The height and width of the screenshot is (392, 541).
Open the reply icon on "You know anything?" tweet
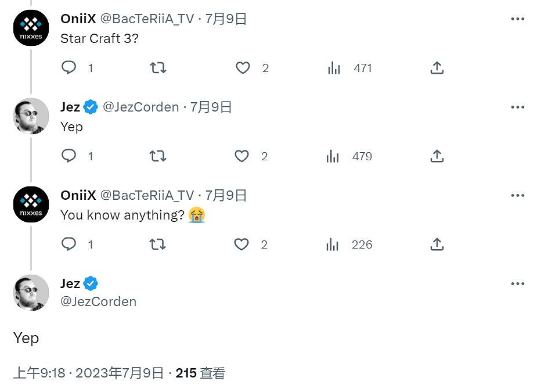[x=69, y=244]
